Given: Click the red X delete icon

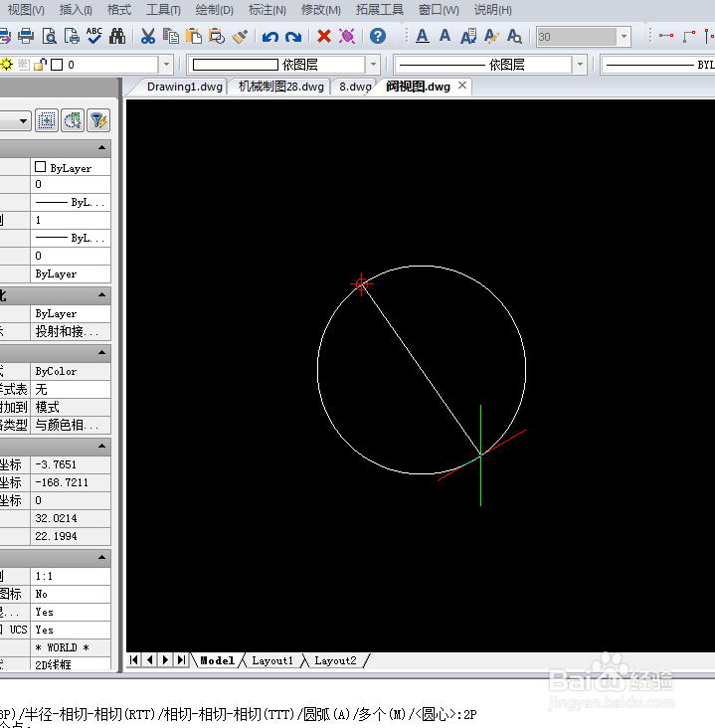Looking at the screenshot, I should tap(324, 36).
